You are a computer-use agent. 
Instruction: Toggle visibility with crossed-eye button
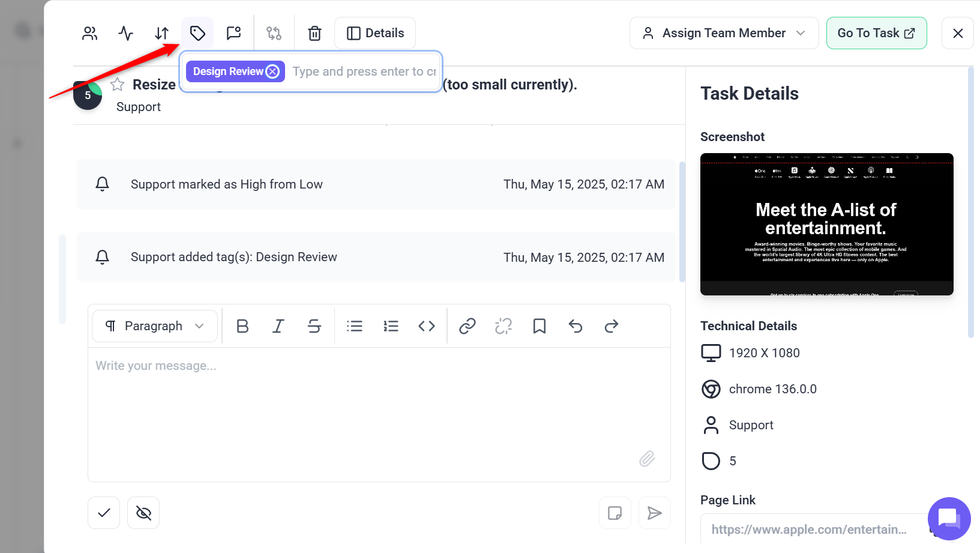tap(143, 513)
